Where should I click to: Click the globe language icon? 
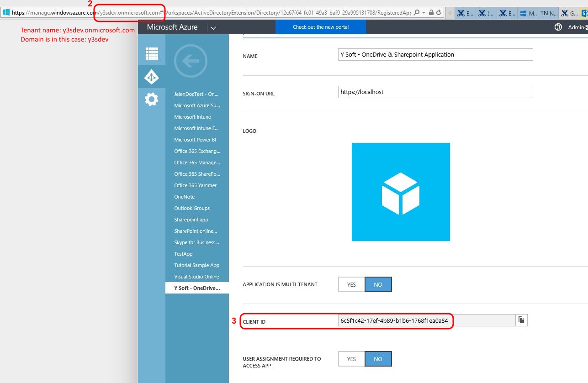(x=558, y=27)
